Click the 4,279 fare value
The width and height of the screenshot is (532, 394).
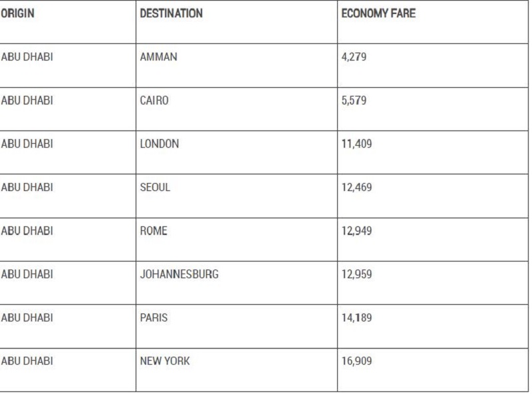coord(354,57)
